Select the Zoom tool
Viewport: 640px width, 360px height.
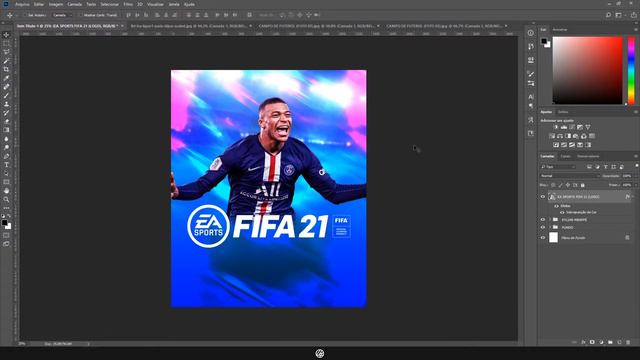pos(6,200)
